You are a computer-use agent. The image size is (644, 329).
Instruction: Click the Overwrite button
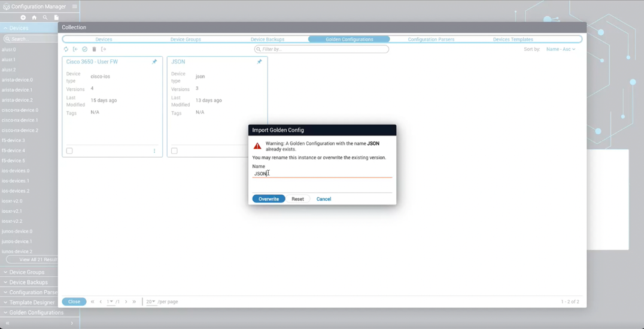pos(269,199)
